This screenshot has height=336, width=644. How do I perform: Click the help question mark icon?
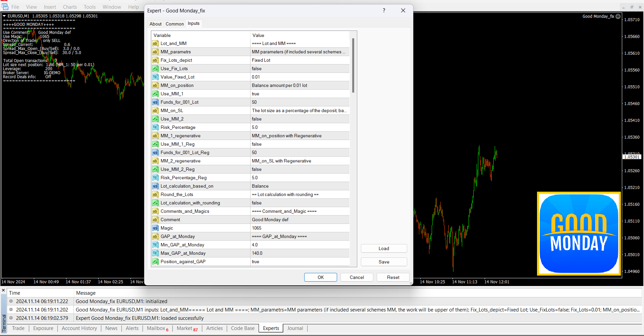(x=384, y=10)
